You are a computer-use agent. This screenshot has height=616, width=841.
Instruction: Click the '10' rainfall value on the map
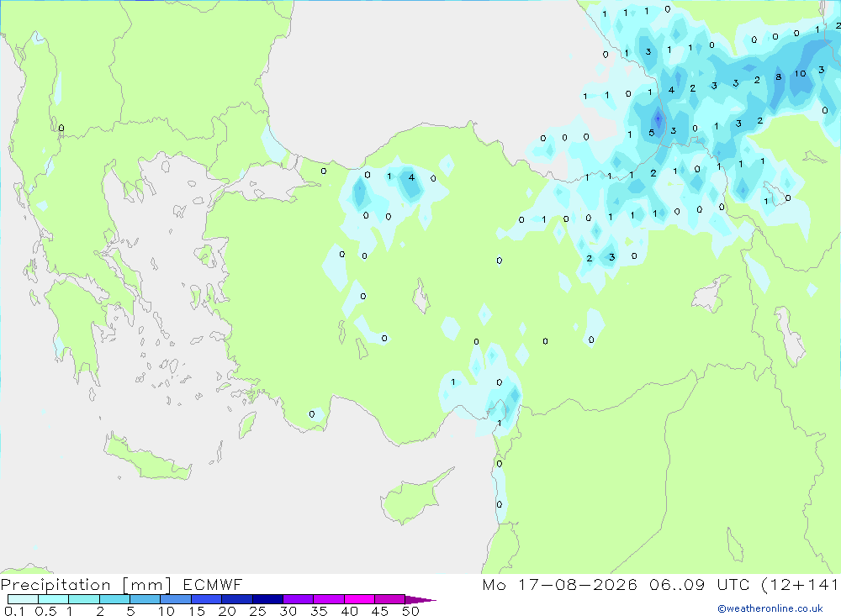pyautogui.click(x=801, y=73)
